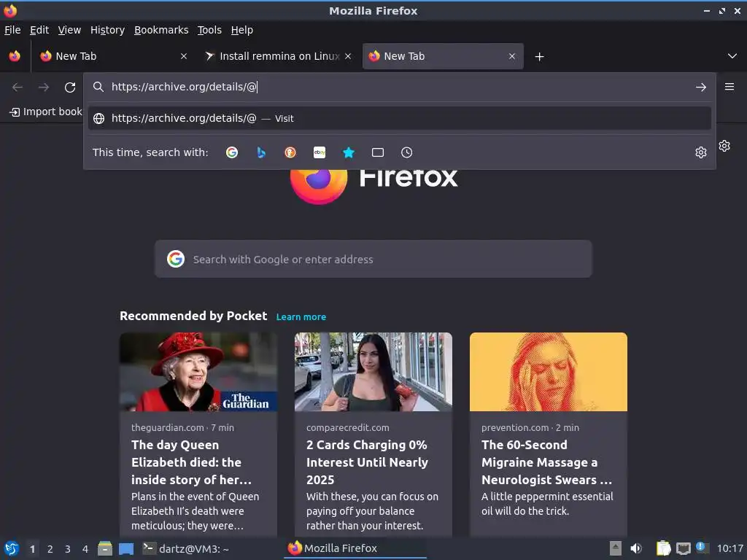Click the forward navigation arrow

tap(44, 87)
